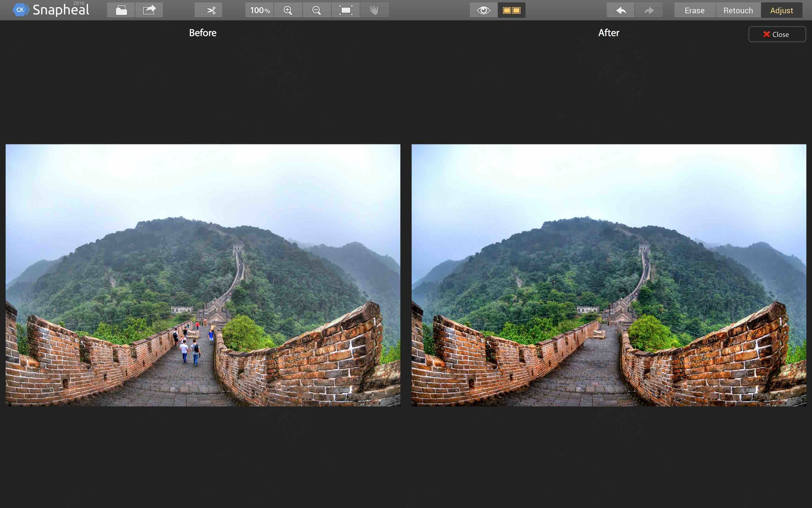Click the After label text
The width and height of the screenshot is (812, 508).
click(609, 33)
